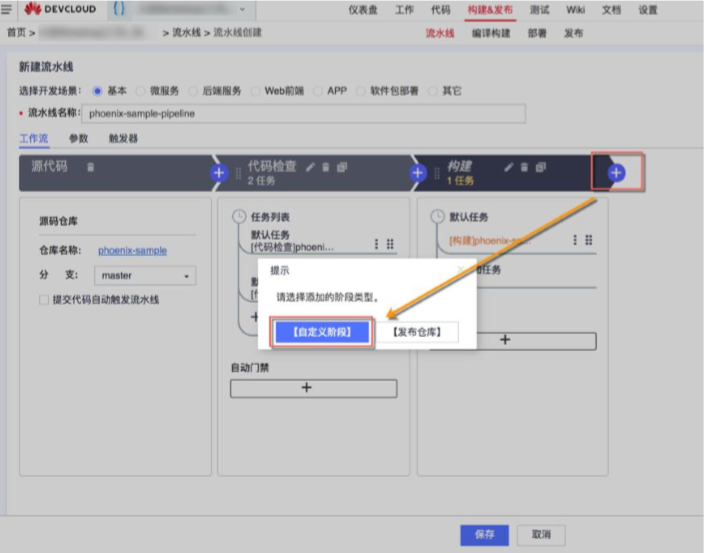Click the clock icon beside 默认任务 in 构建

click(x=438, y=216)
